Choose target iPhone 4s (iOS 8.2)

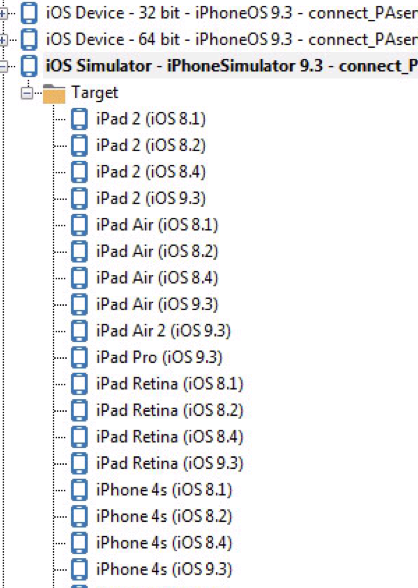(164, 516)
